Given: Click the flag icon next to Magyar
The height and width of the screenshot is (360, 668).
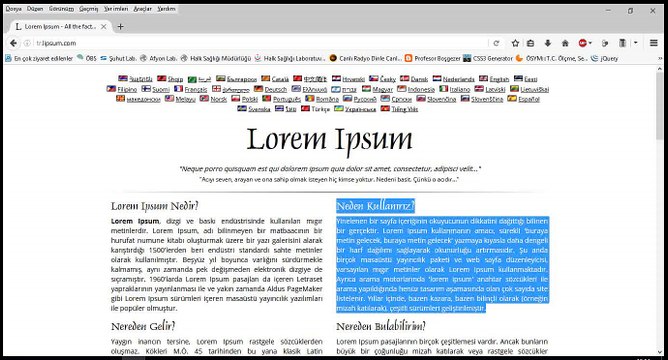Looking at the screenshot, I should click(x=366, y=89).
